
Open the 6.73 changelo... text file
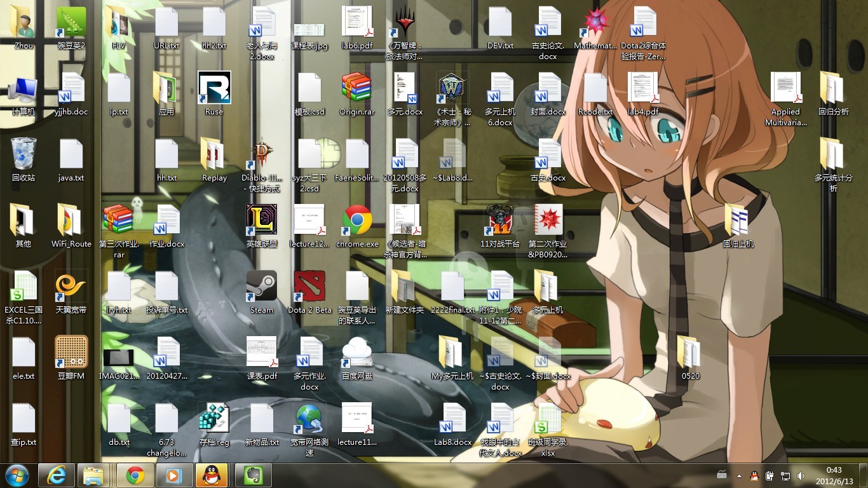[166, 418]
